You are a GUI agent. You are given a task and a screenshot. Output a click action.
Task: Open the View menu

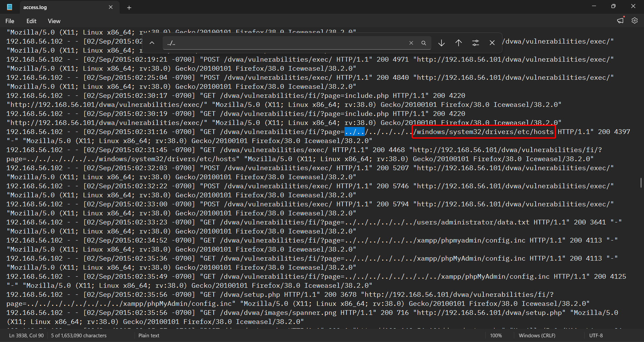point(54,21)
